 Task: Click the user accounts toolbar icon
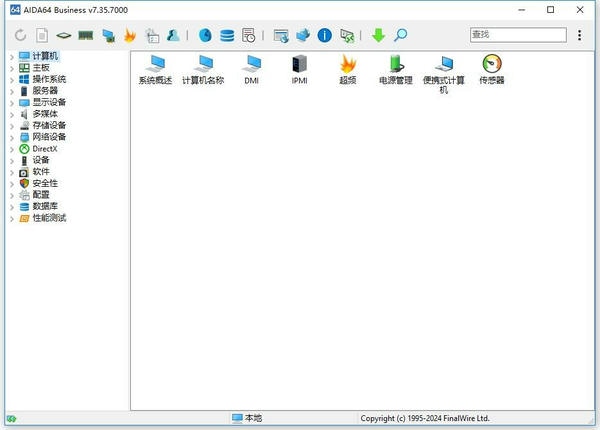pyautogui.click(x=173, y=35)
